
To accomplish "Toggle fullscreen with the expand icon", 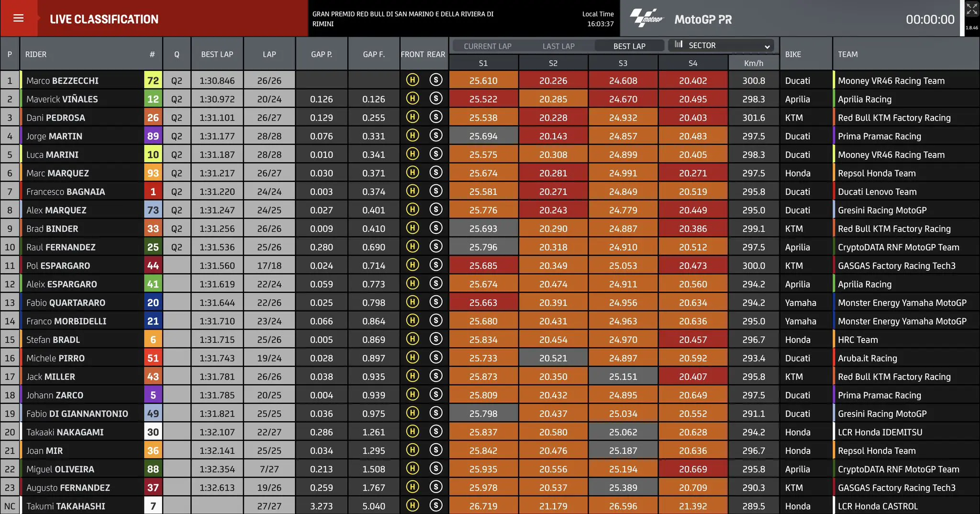I will coord(971,9).
